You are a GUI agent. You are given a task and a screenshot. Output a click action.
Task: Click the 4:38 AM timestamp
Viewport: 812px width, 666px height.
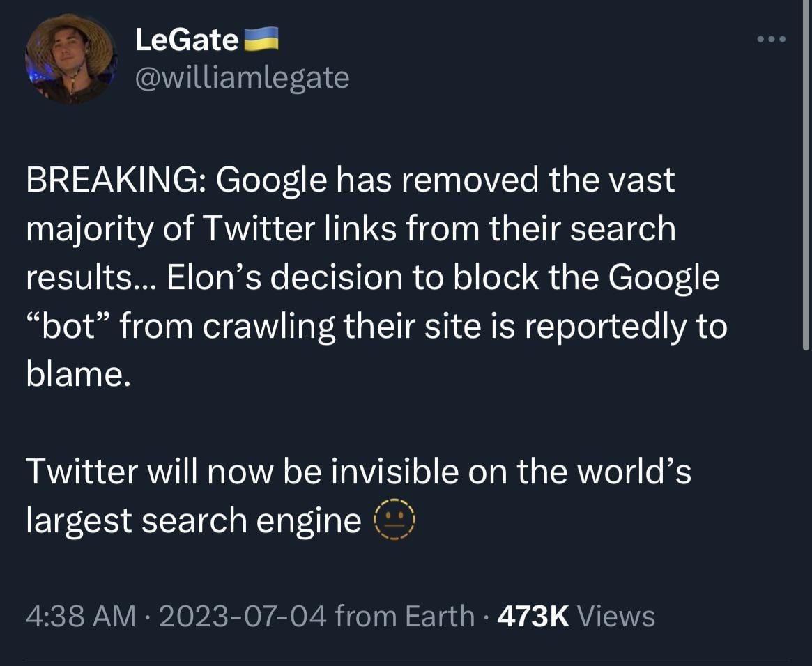(80, 617)
